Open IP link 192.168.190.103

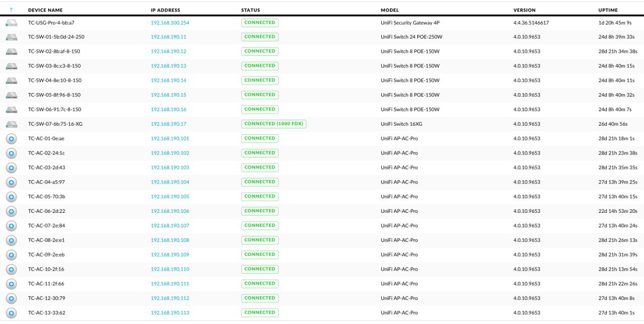(170, 168)
